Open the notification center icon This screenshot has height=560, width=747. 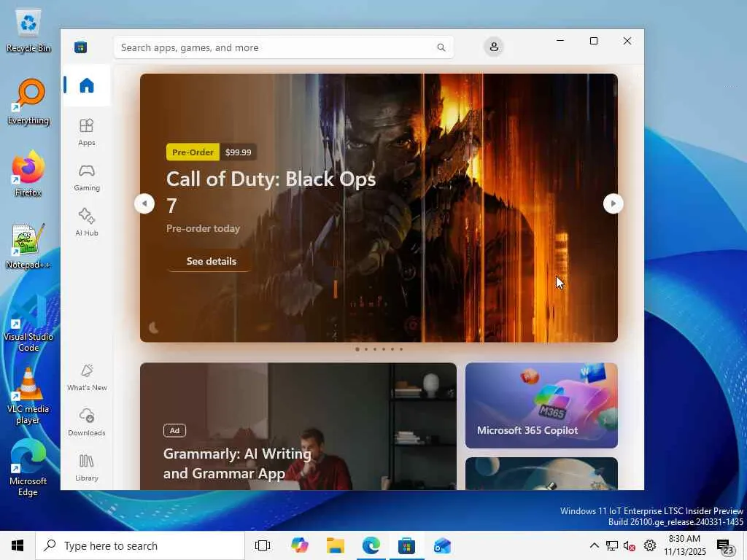pyautogui.click(x=725, y=546)
